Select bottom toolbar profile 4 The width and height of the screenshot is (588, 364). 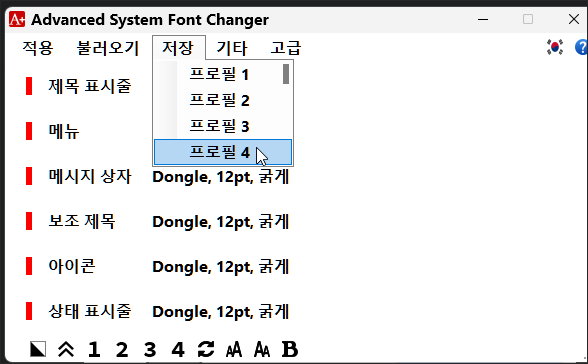(x=178, y=349)
